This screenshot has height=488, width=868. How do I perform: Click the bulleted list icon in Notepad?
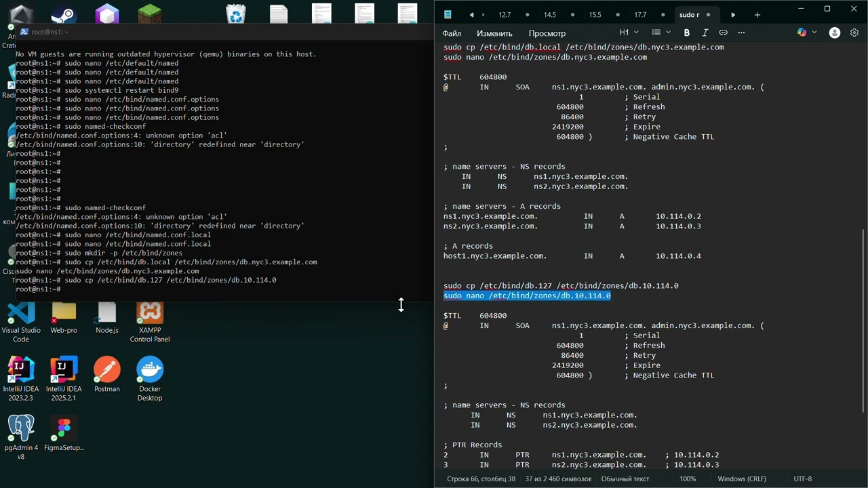(656, 33)
